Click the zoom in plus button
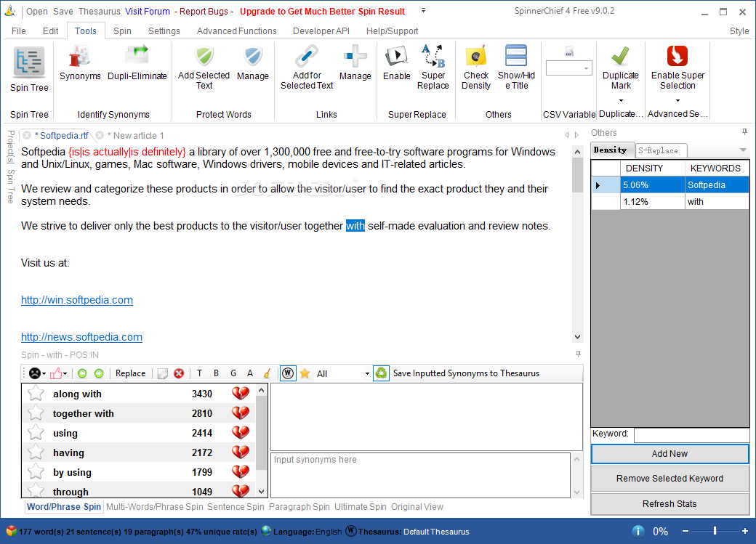This screenshot has width=756, height=544. click(x=745, y=531)
